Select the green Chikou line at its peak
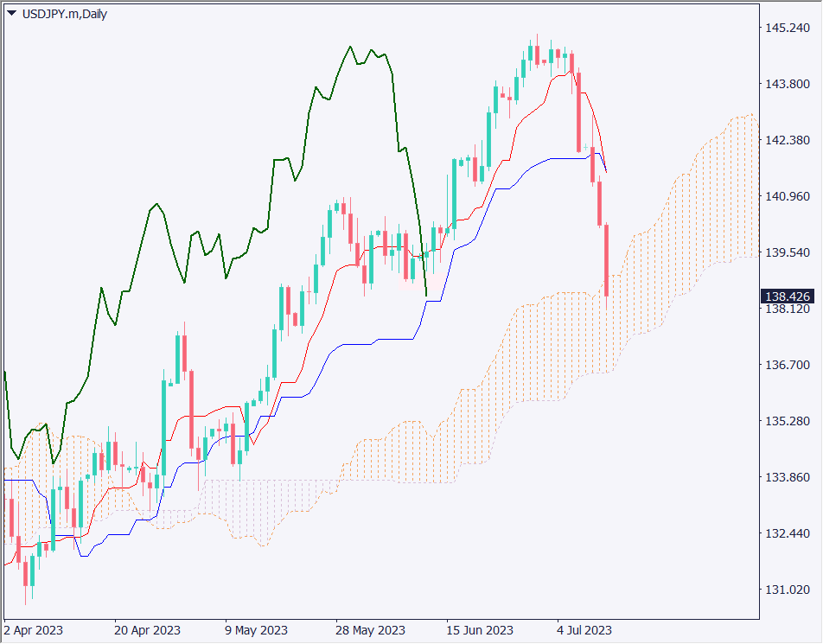Viewport: 823px width, 644px height. (x=351, y=48)
